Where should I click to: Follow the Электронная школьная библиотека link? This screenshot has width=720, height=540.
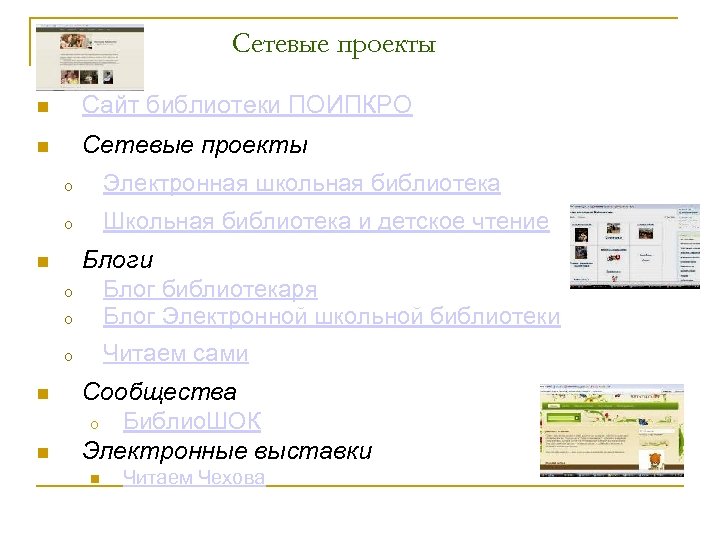(x=302, y=183)
